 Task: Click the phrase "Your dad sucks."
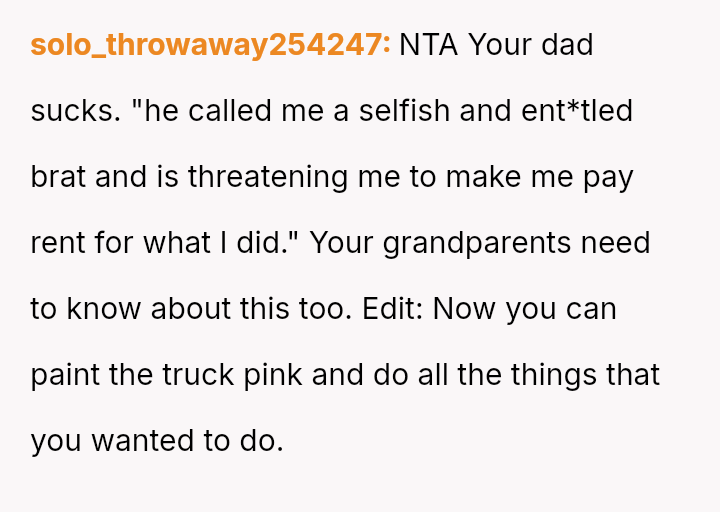[530, 45]
